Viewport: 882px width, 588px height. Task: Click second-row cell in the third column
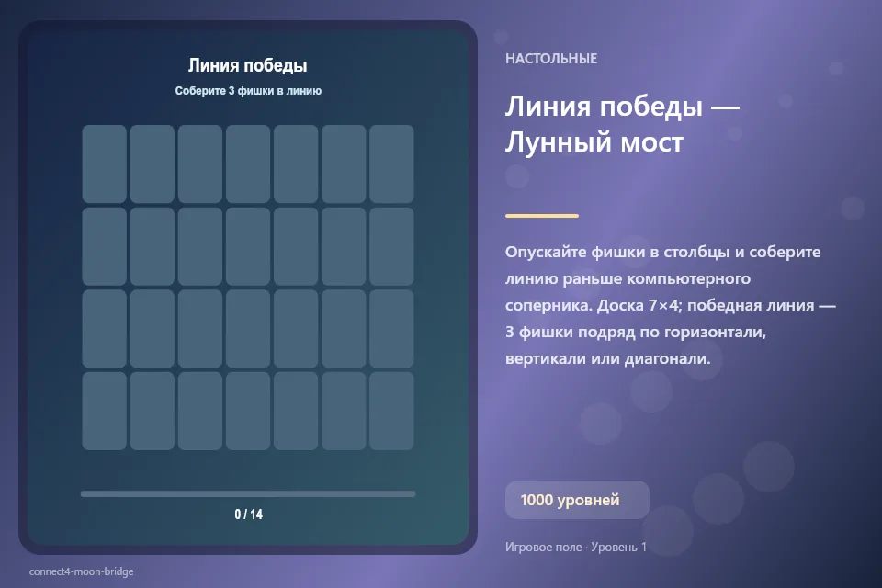[x=200, y=246]
